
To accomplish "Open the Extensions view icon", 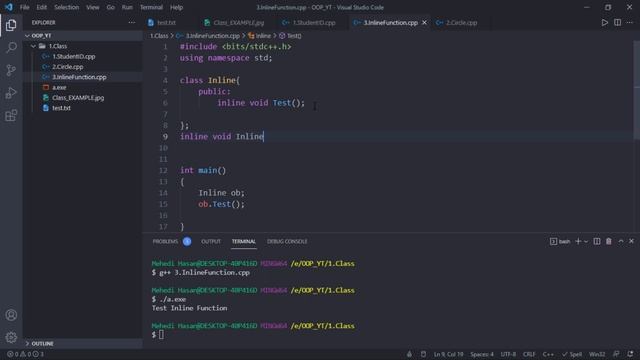I will tap(11, 116).
